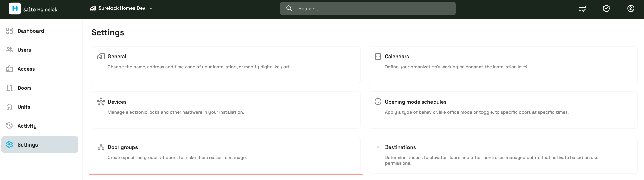Open the Door groups card

226,155
